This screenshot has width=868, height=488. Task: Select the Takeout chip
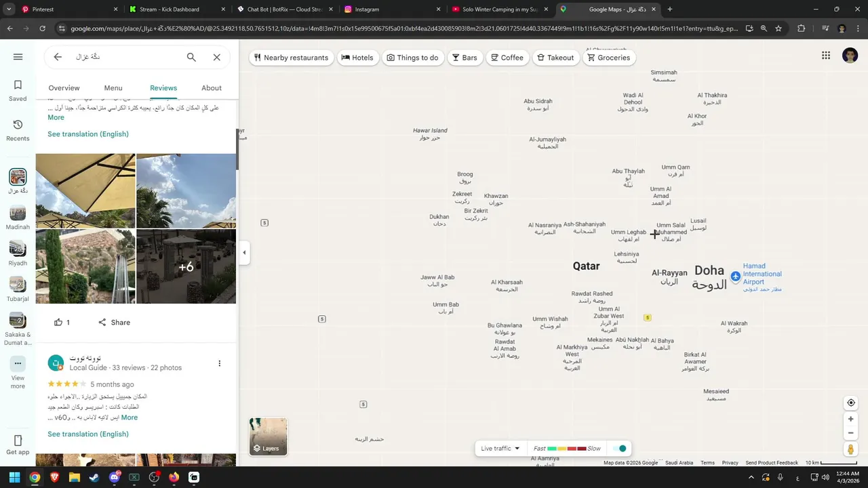pos(555,58)
